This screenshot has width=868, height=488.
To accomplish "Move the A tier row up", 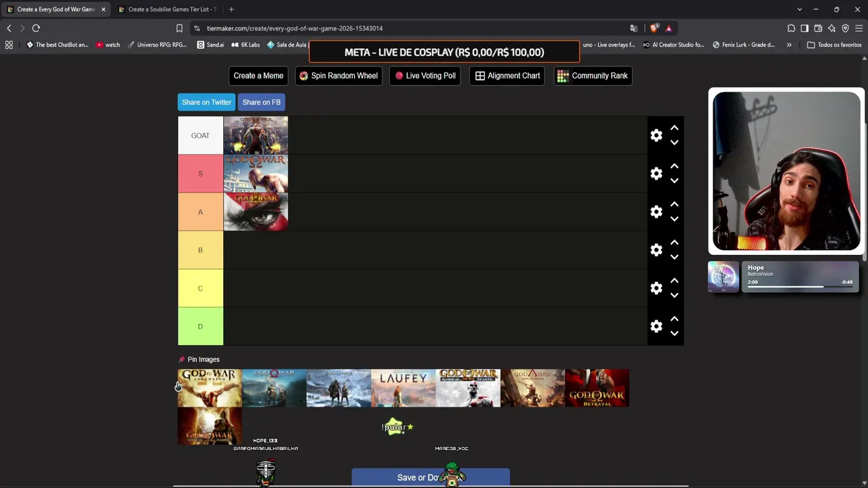I will coord(674,205).
